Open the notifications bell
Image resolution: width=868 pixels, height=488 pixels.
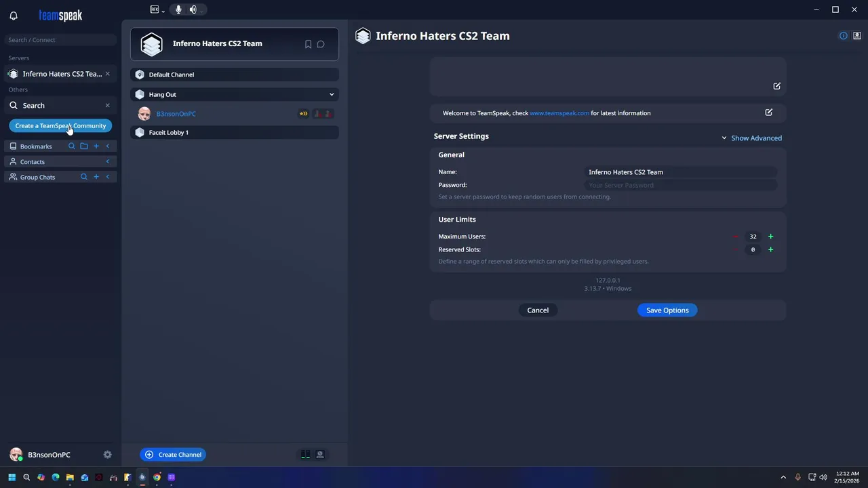click(14, 16)
